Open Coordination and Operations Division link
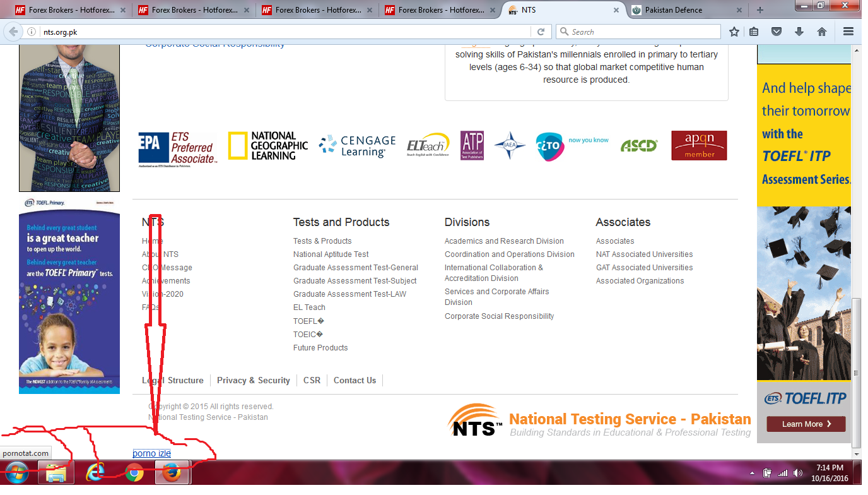This screenshot has height=495, width=868. pyautogui.click(x=510, y=254)
